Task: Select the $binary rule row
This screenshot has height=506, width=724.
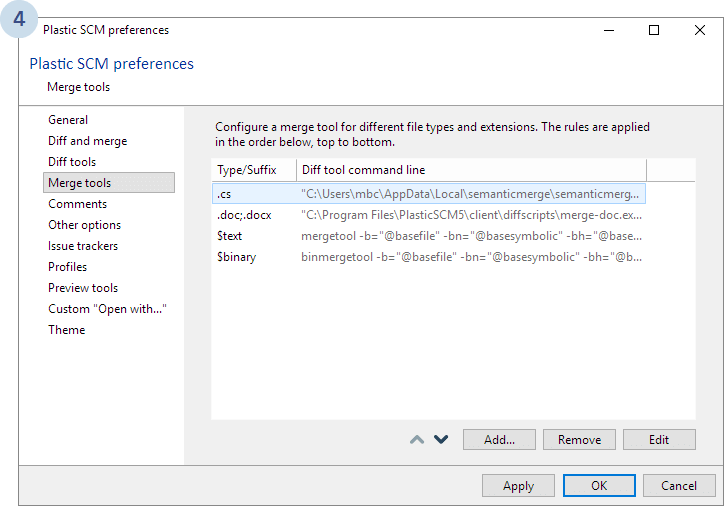Action: (x=429, y=257)
